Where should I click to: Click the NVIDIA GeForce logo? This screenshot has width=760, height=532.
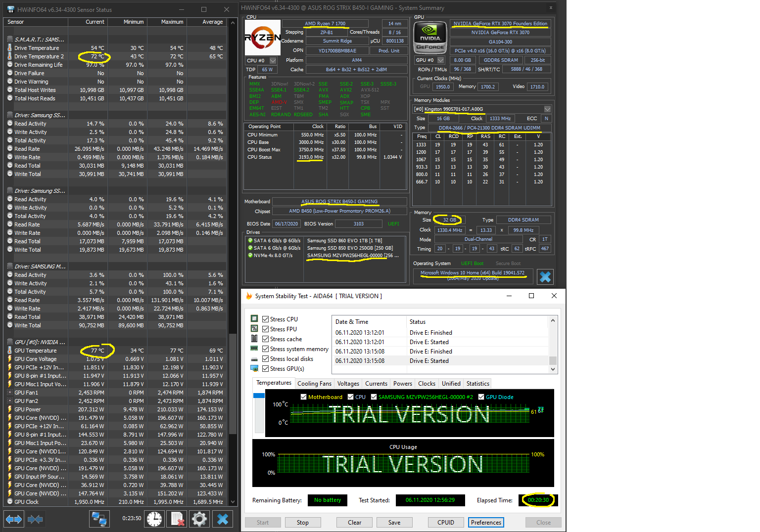click(430, 38)
